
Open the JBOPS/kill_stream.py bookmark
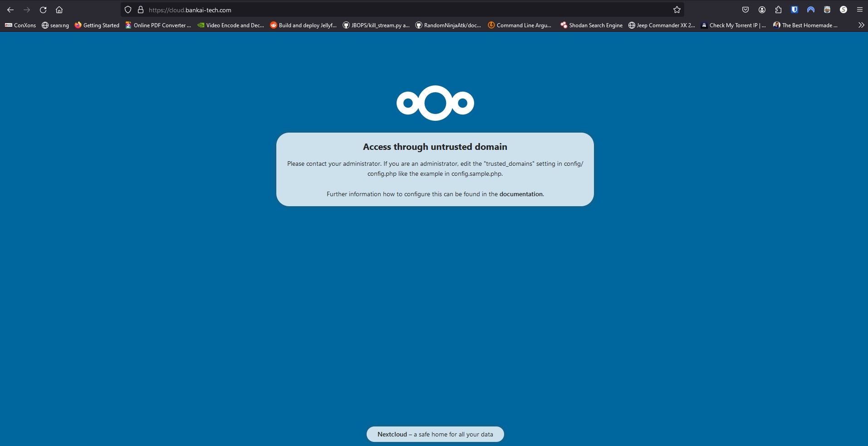tap(376, 25)
